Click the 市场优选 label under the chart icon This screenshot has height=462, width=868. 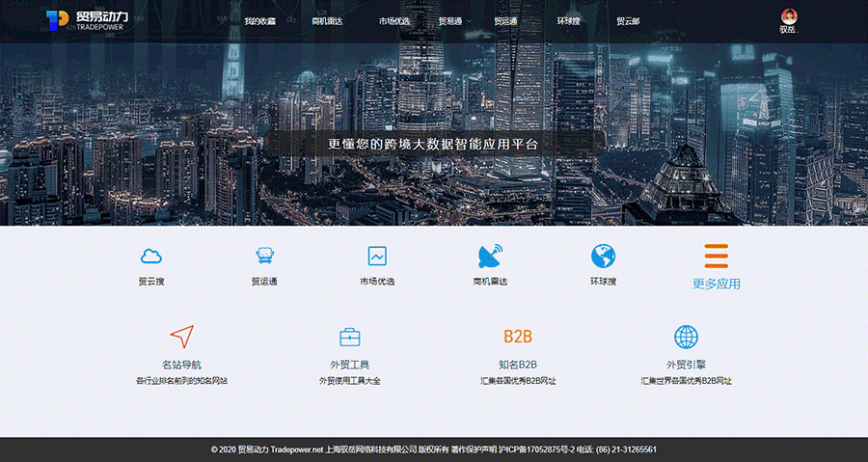377,282
